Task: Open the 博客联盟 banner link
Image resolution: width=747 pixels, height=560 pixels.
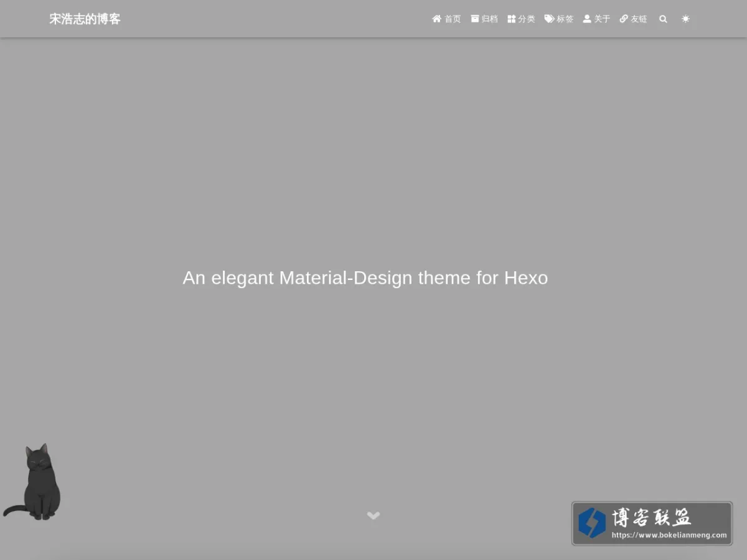Action: pos(652,523)
